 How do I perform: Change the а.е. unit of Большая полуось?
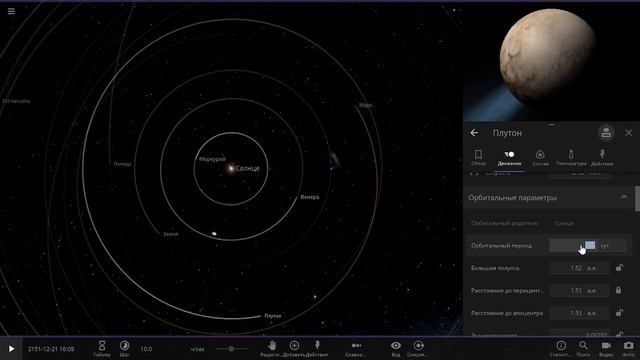592,268
